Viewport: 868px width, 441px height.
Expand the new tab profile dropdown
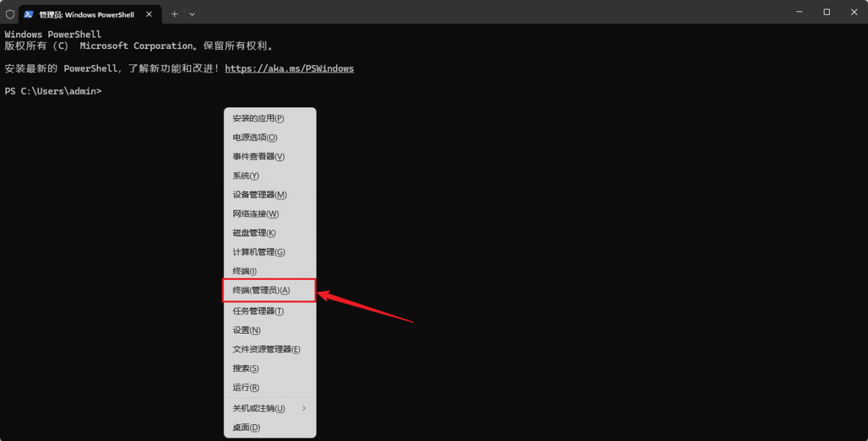pyautogui.click(x=192, y=14)
